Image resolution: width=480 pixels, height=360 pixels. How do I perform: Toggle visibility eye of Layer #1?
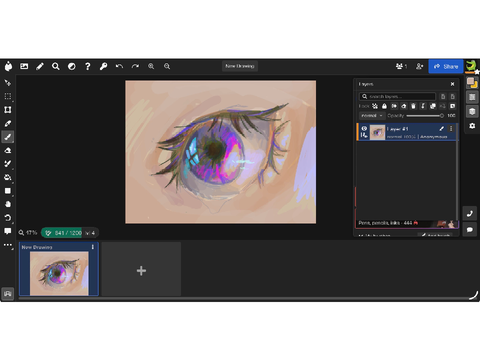(364, 128)
